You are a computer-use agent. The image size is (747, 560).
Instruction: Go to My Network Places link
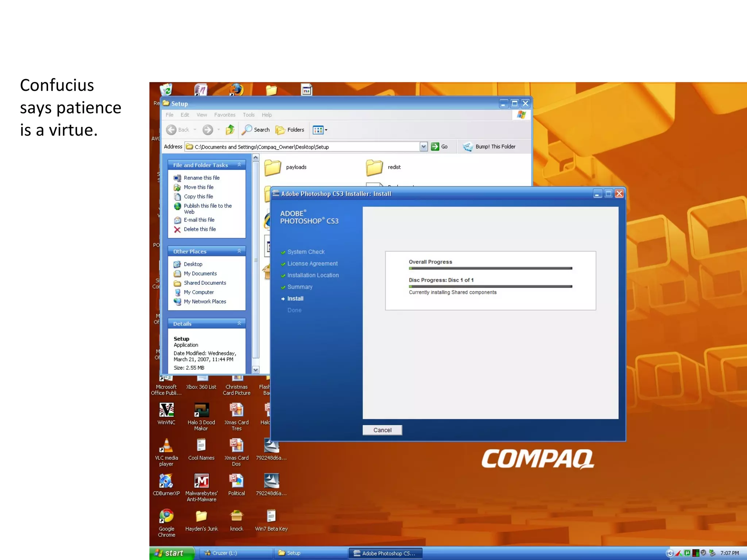(x=205, y=302)
